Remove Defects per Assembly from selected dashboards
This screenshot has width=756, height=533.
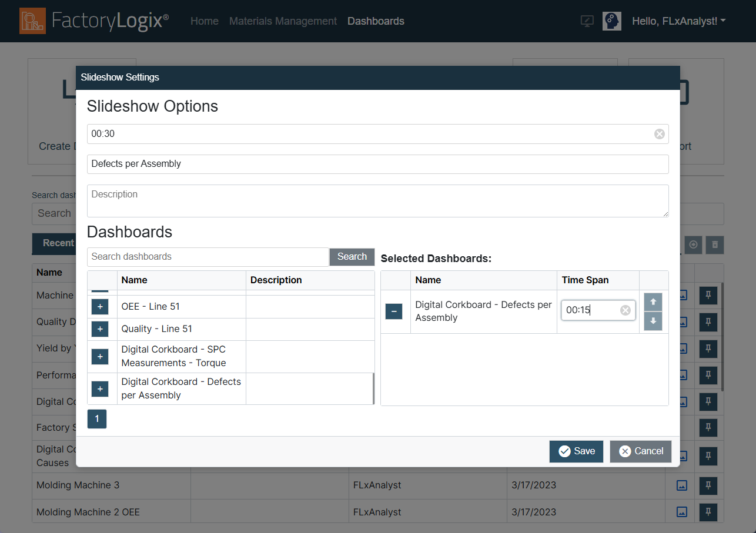point(394,311)
